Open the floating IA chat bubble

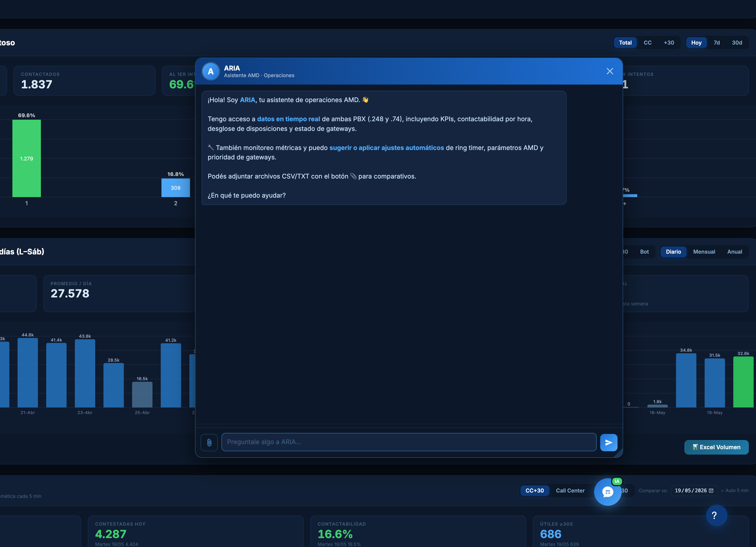(608, 492)
